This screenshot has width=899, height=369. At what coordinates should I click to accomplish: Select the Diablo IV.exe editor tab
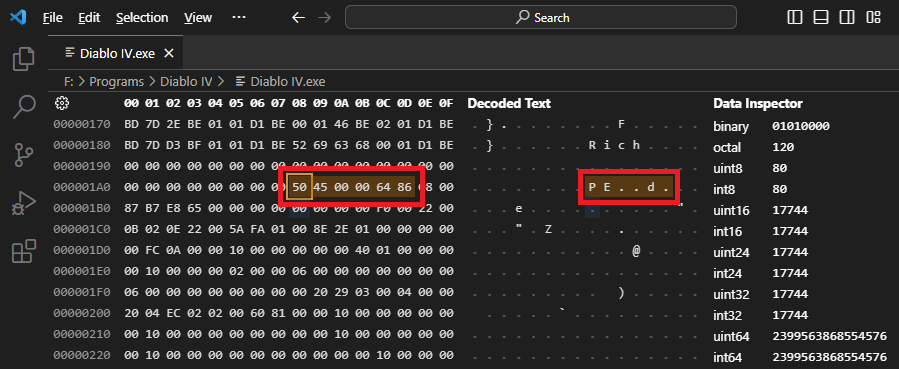pyautogui.click(x=117, y=53)
